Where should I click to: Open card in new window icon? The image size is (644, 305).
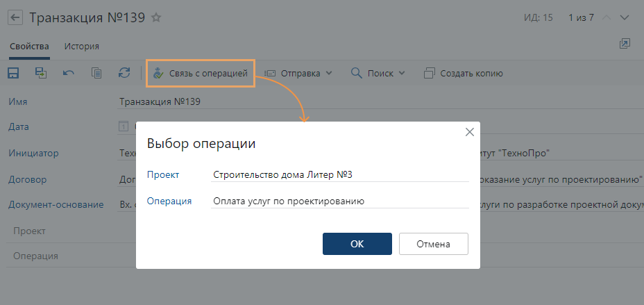pyautogui.click(x=625, y=44)
